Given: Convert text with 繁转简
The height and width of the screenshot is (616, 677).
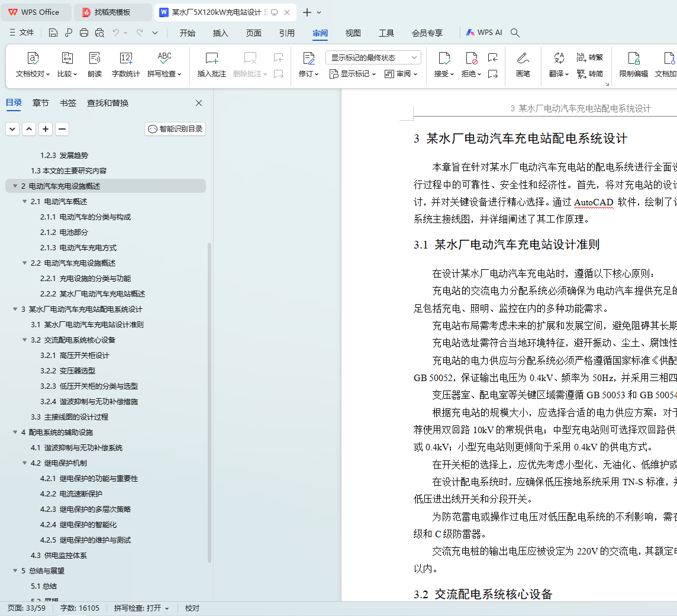Looking at the screenshot, I should coord(590,74).
